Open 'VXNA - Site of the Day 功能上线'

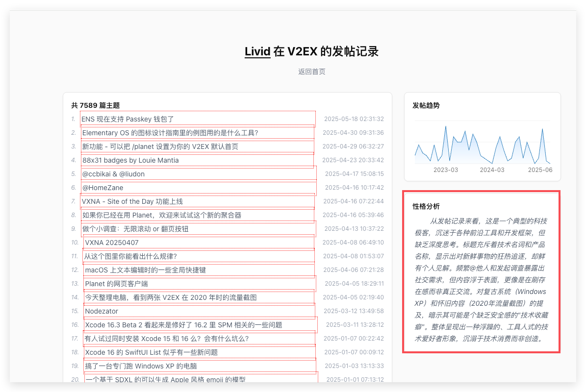pos(132,201)
